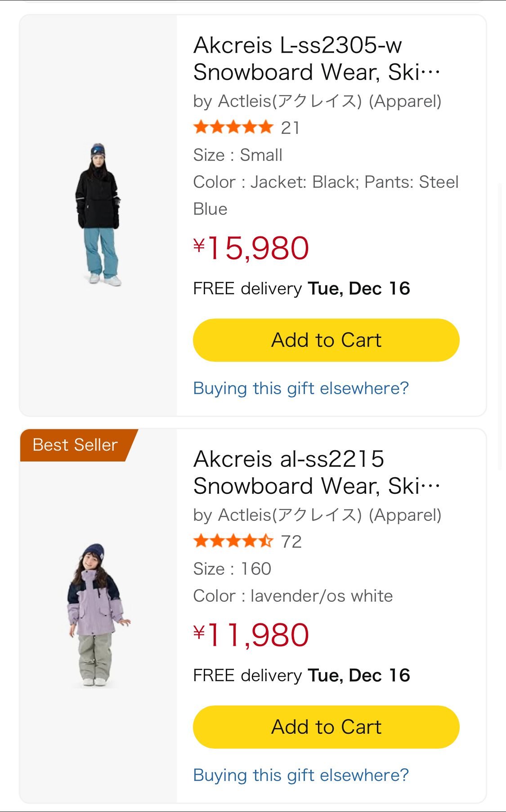Open the 72 reviews count
The width and height of the screenshot is (506, 812).
point(291,541)
